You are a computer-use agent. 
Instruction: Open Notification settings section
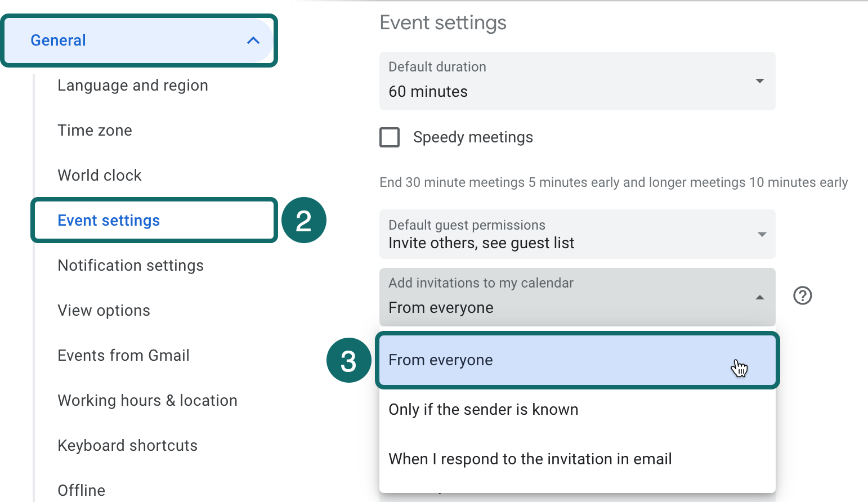click(131, 266)
